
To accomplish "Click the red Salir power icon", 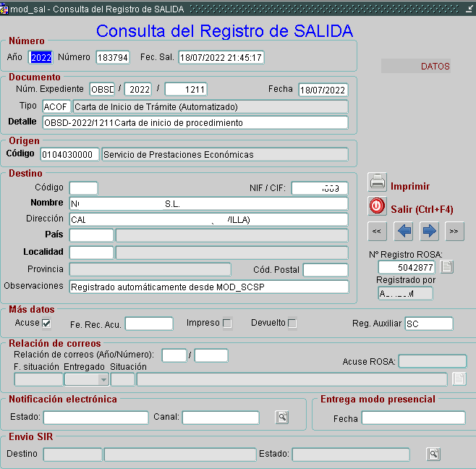I will [x=377, y=206].
